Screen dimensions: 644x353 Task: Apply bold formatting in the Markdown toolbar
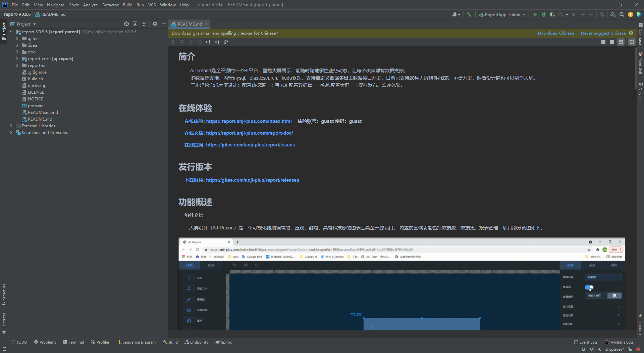pos(173,42)
